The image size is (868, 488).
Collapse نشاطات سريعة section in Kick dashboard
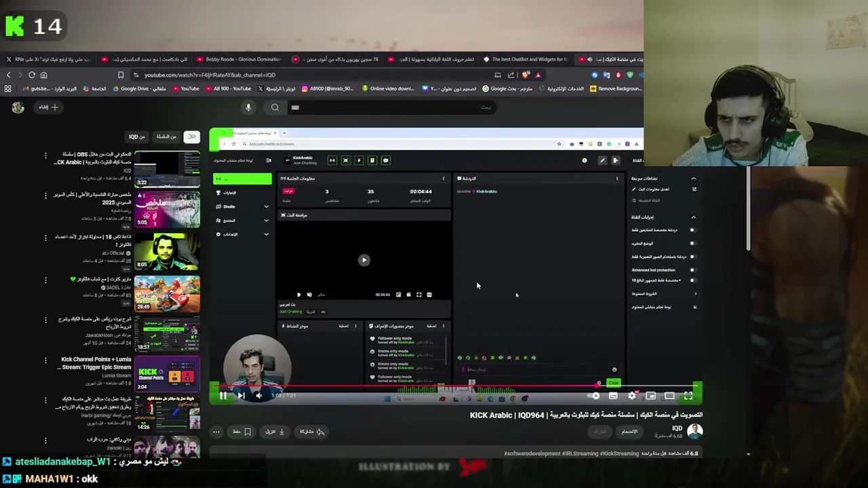pyautogui.click(x=693, y=178)
